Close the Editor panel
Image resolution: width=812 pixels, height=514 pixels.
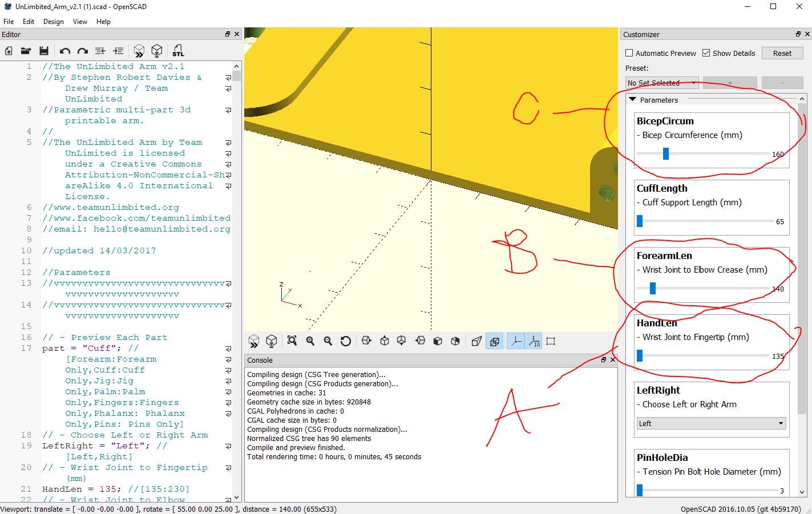[x=237, y=34]
